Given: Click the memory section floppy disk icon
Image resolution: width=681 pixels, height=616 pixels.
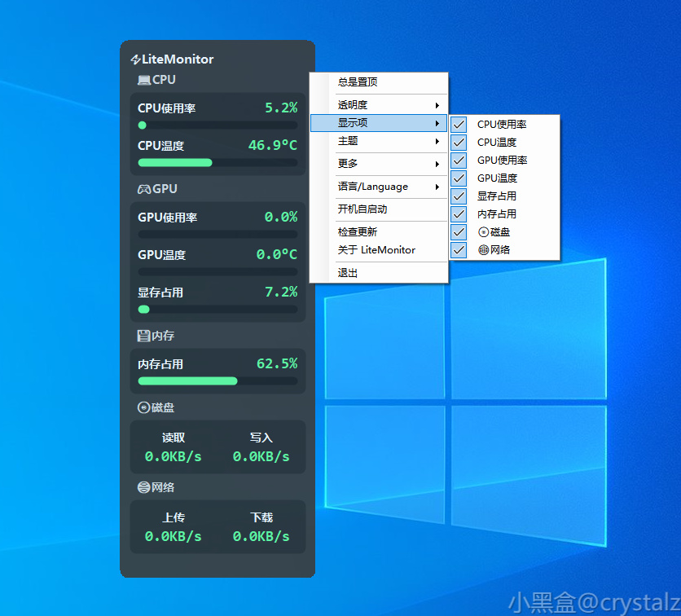Looking at the screenshot, I should (x=143, y=336).
